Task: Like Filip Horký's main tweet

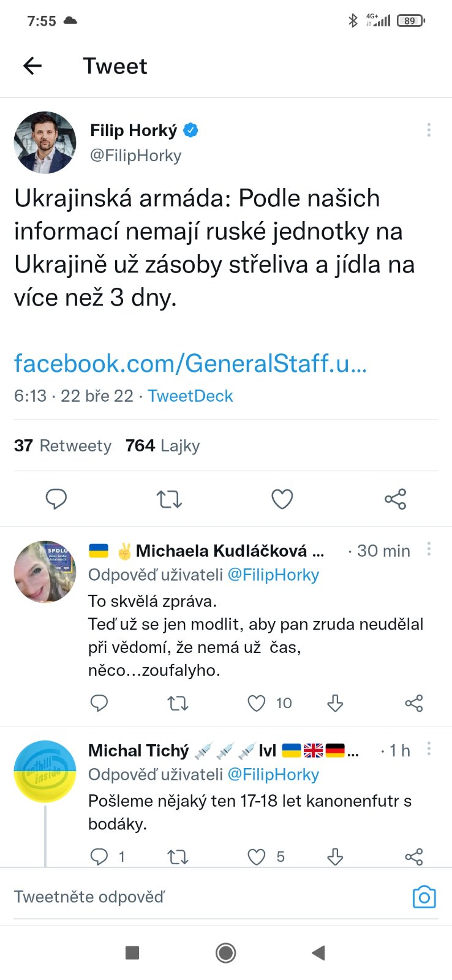Action: point(282,499)
